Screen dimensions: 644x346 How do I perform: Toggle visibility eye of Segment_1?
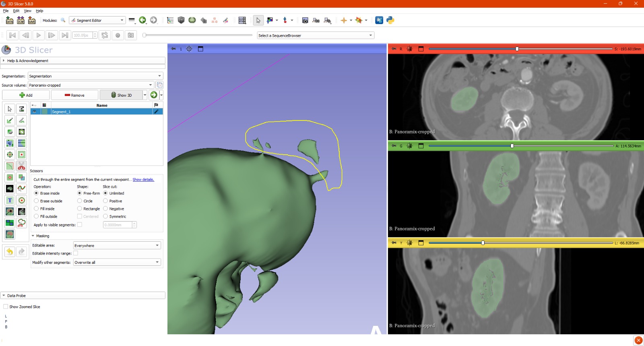pyautogui.click(x=35, y=112)
